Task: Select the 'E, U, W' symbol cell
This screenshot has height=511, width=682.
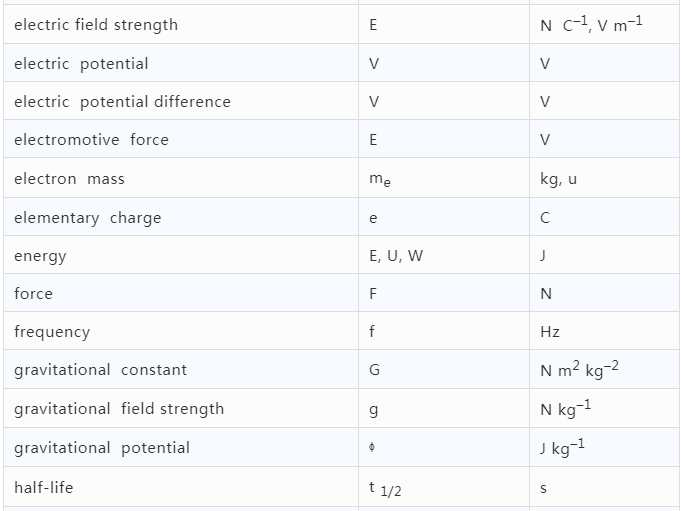Action: 444,255
